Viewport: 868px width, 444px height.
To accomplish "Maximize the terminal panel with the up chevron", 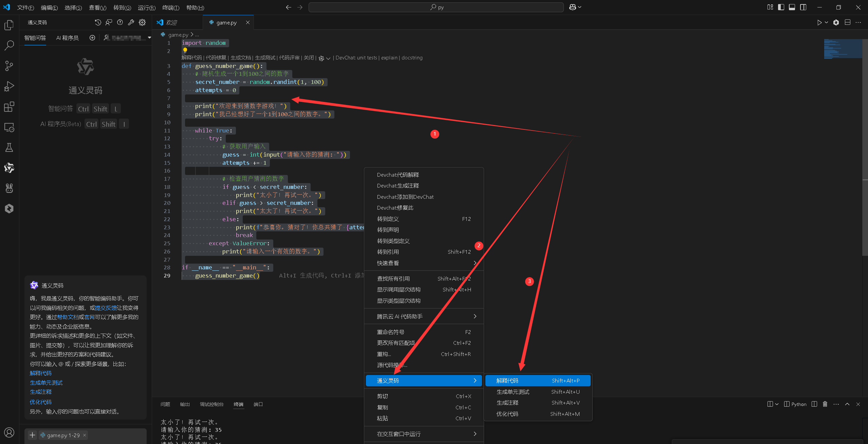I will pos(847,404).
